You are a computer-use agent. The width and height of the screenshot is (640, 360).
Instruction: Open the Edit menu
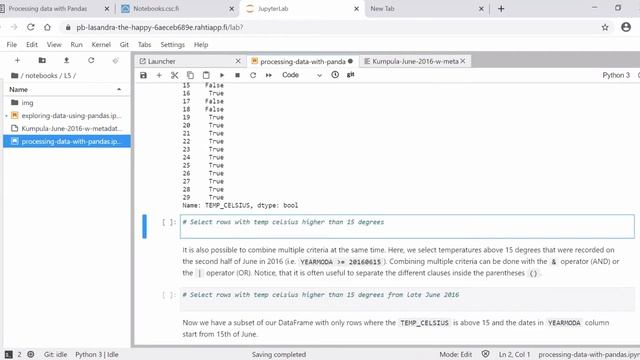coord(32,44)
